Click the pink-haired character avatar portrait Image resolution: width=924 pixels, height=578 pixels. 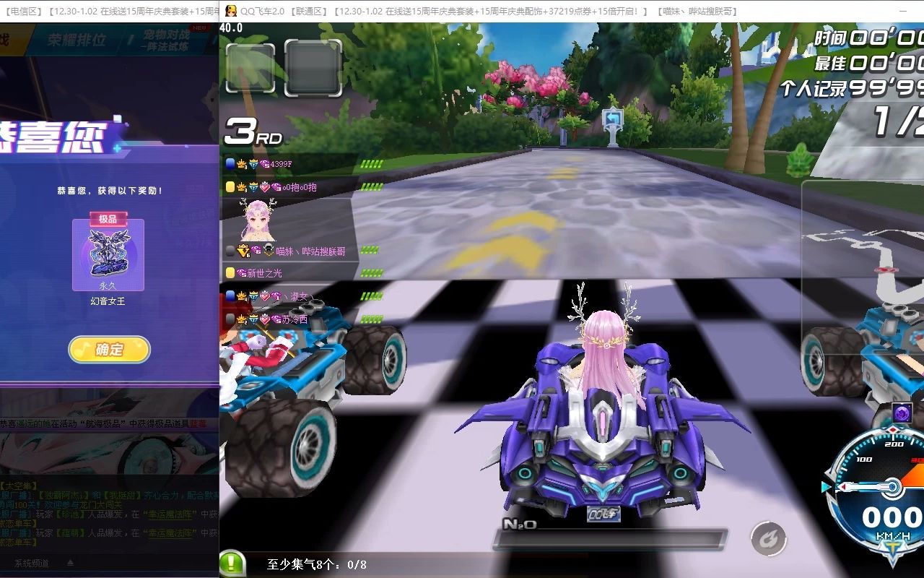pyautogui.click(x=257, y=220)
